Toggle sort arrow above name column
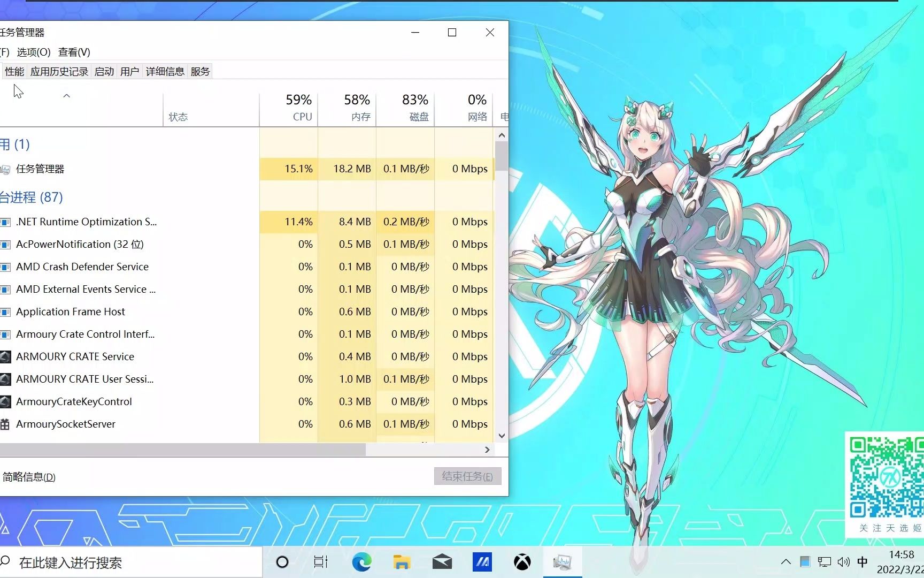924x578 pixels. [67, 96]
